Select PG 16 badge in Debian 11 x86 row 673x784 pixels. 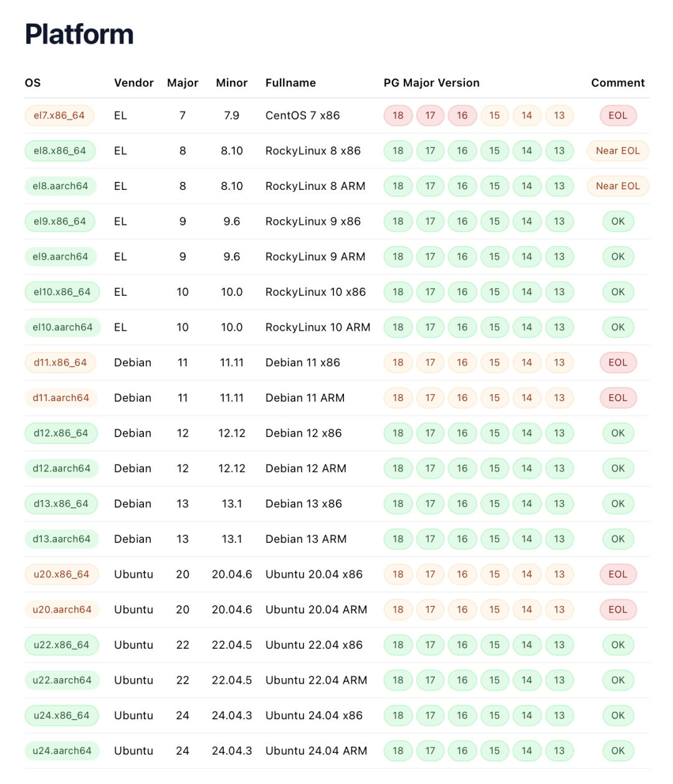[x=462, y=362]
